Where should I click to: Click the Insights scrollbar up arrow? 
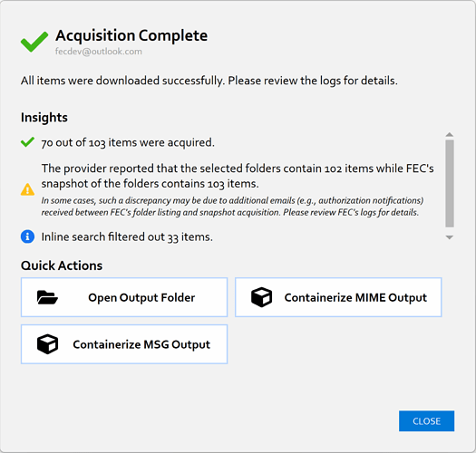pyautogui.click(x=450, y=135)
